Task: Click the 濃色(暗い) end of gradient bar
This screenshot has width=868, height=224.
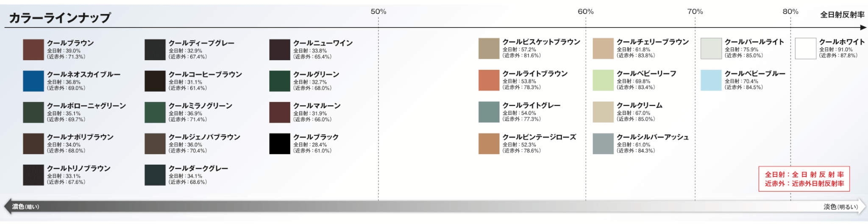Action: [25, 207]
